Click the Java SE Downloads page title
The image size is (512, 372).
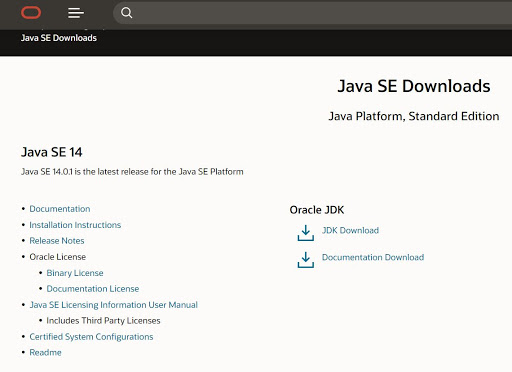(414, 86)
